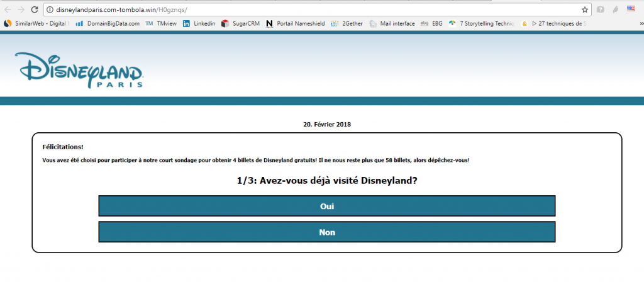Open the EBG bookmark
This screenshot has width=644, height=291.
[431, 23]
